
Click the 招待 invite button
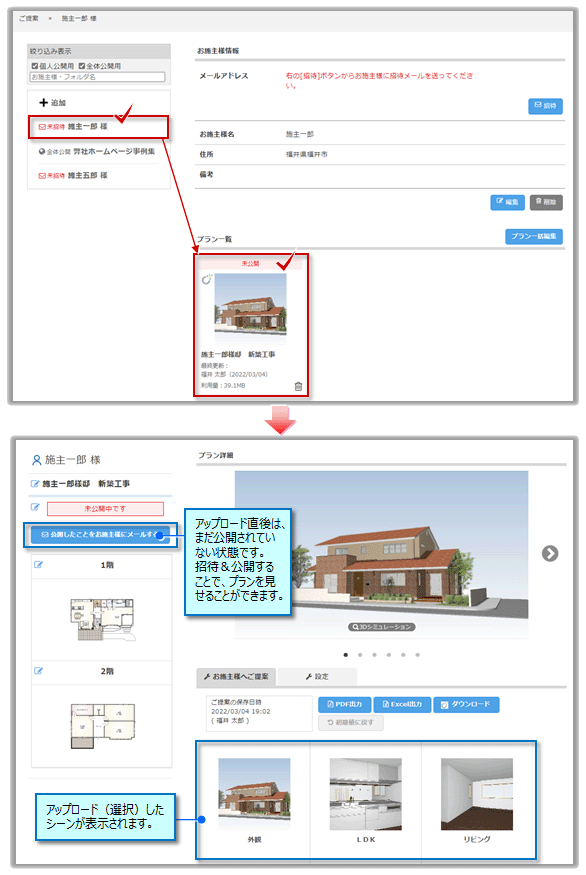545,105
